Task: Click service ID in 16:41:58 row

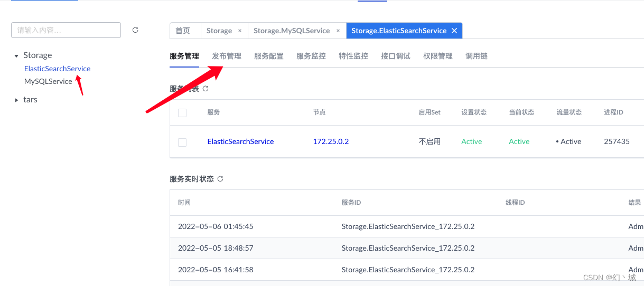Action: coord(408,270)
